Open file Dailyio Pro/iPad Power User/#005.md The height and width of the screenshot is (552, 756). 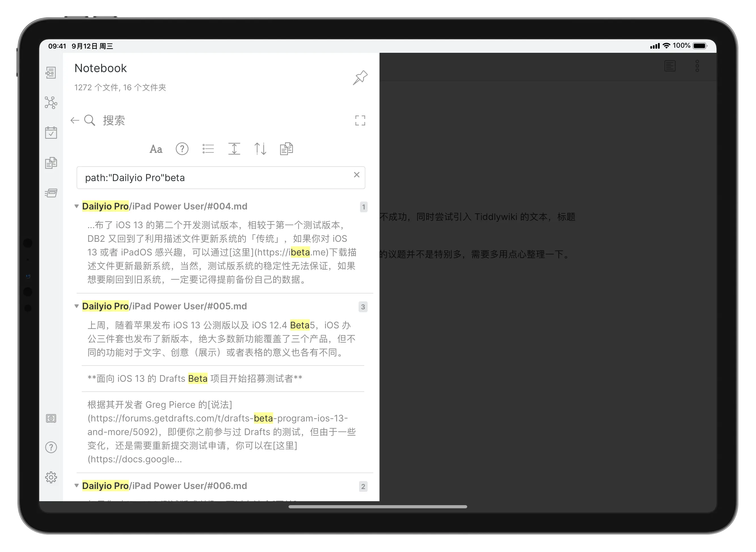tap(165, 306)
